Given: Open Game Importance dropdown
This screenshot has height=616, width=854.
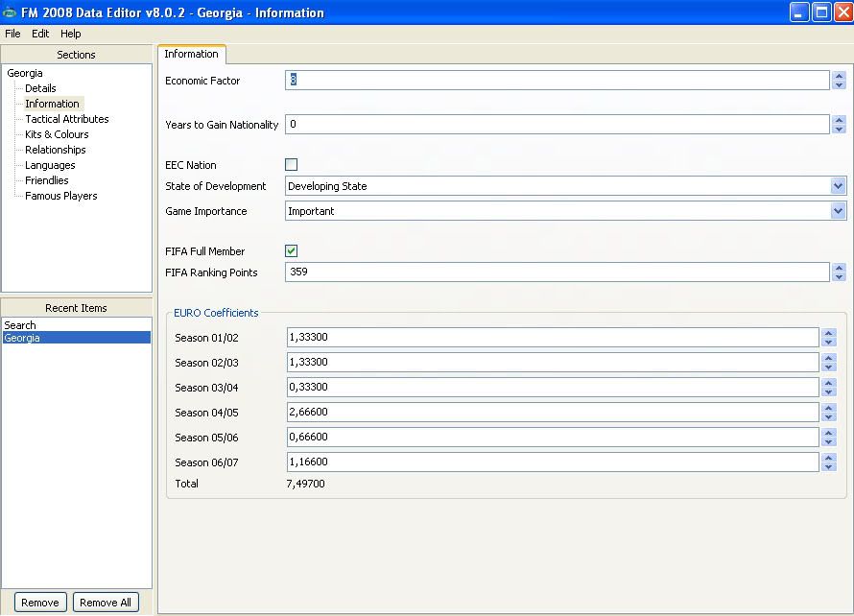Looking at the screenshot, I should pos(839,211).
